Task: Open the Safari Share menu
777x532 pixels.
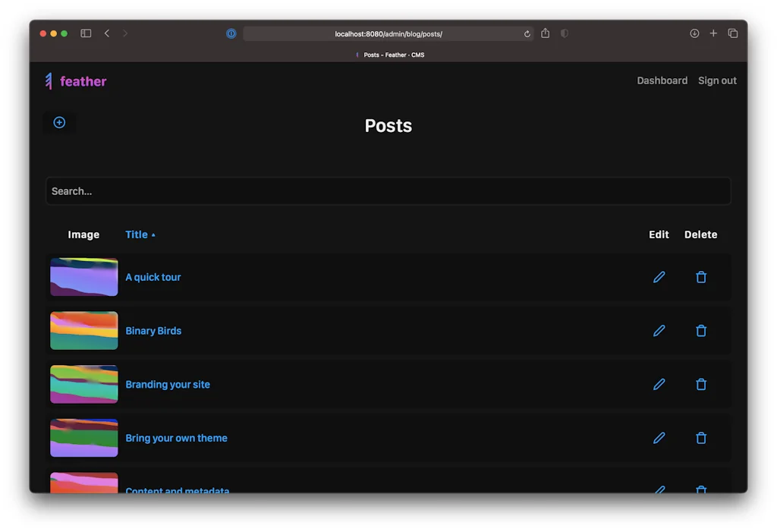Action: [545, 33]
